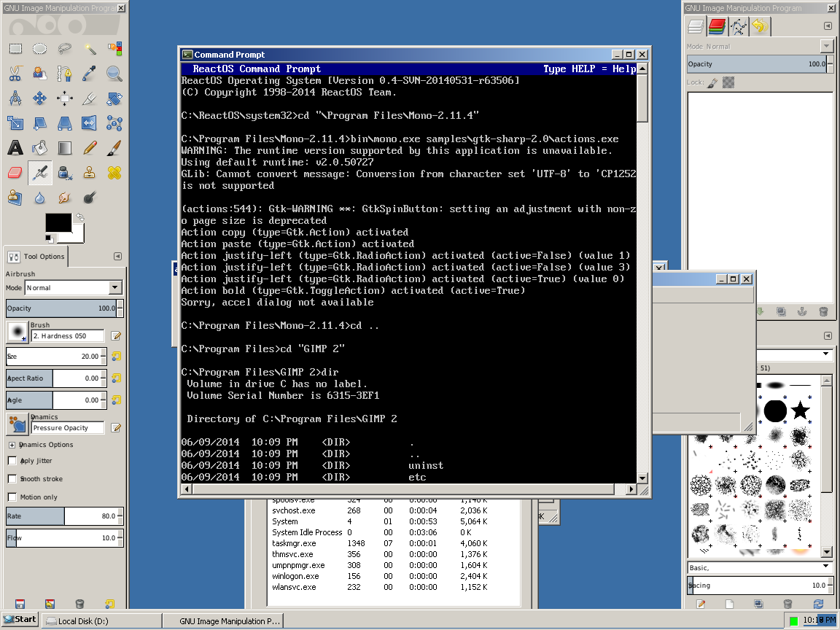The width and height of the screenshot is (840, 630).
Task: Select the Select by Color tool
Action: (x=114, y=49)
